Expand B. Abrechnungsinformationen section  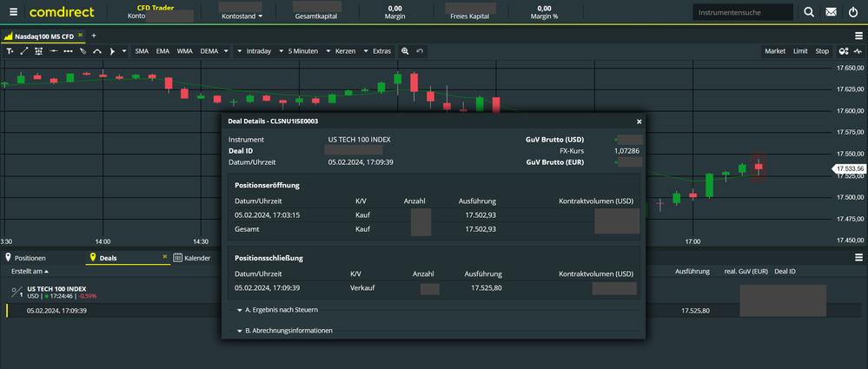284,331
